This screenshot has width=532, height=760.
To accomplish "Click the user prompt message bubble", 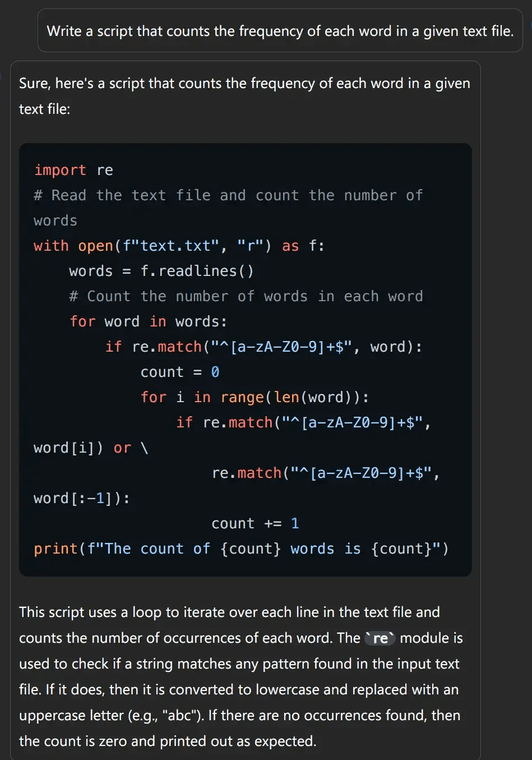I will (280, 31).
